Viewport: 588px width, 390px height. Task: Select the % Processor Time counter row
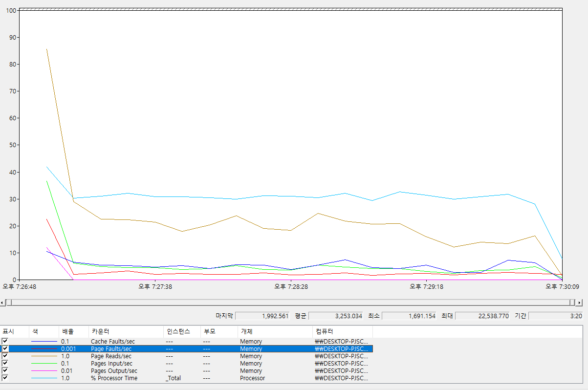click(187, 378)
